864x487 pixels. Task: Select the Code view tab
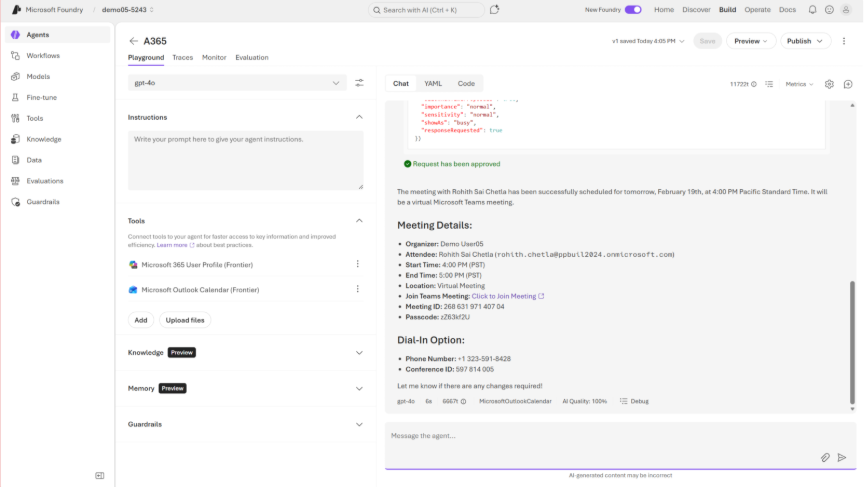click(x=466, y=84)
